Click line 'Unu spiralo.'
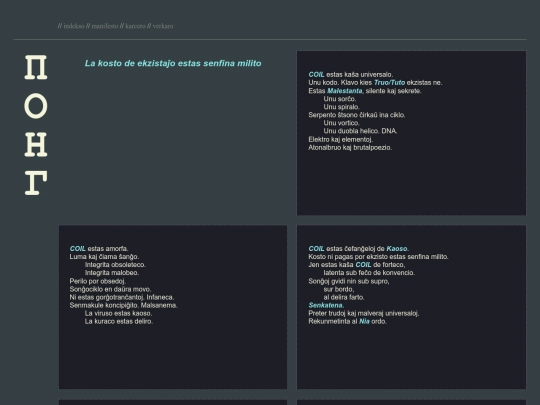Viewport: 540px width, 405px height. 341,107
